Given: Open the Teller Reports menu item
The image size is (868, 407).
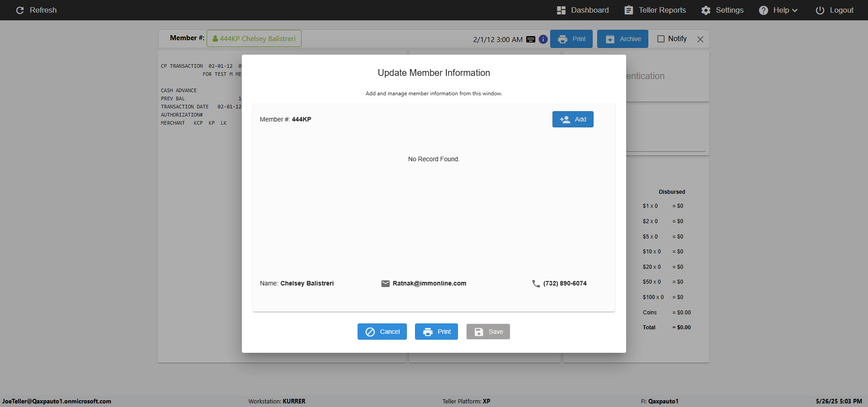Looking at the screenshot, I should tap(655, 10).
